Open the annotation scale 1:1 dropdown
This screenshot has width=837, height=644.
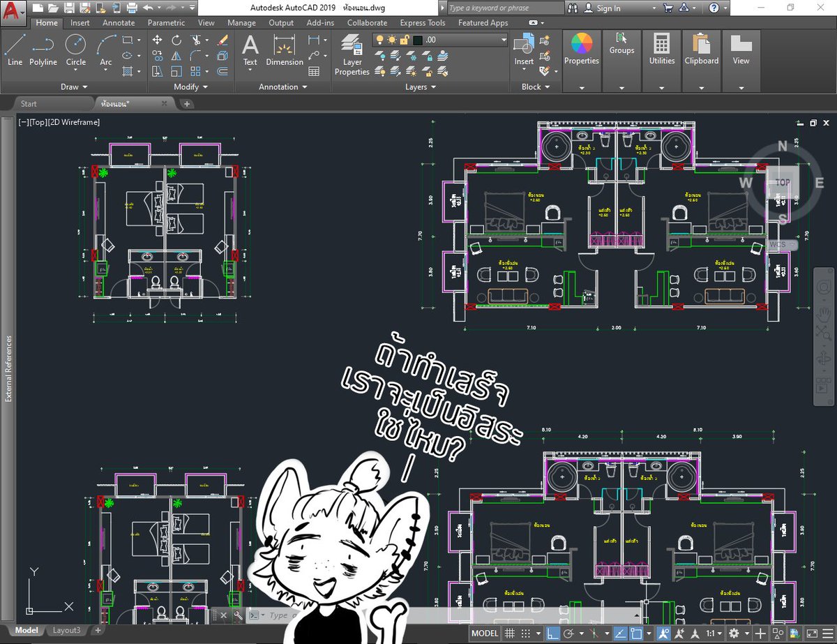713,634
